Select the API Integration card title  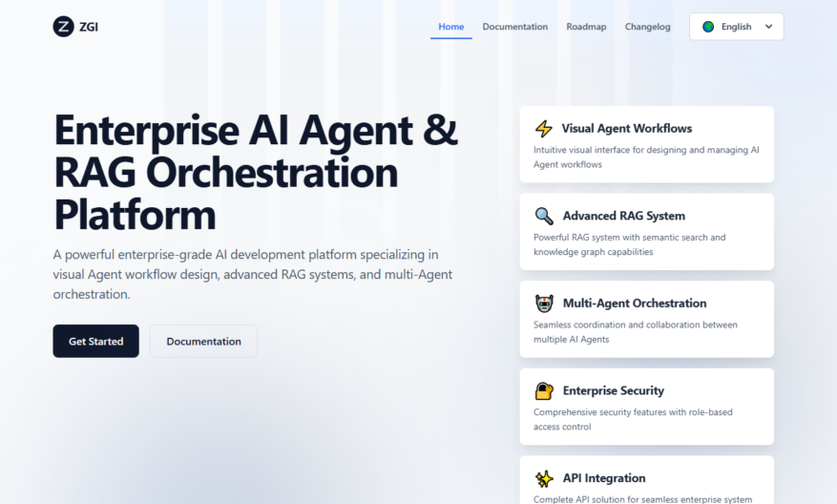tap(604, 478)
